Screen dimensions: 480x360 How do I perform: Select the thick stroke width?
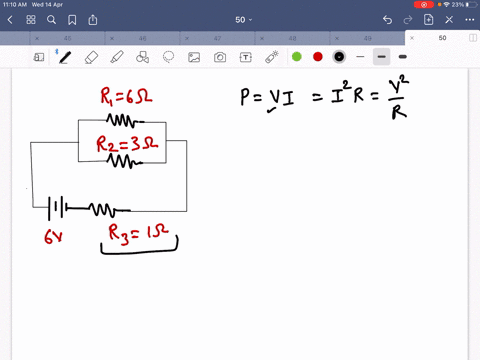(x=403, y=57)
